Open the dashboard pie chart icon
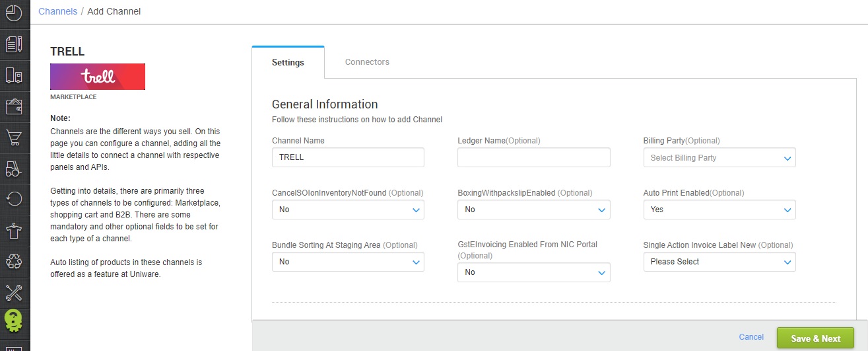 pos(14,13)
